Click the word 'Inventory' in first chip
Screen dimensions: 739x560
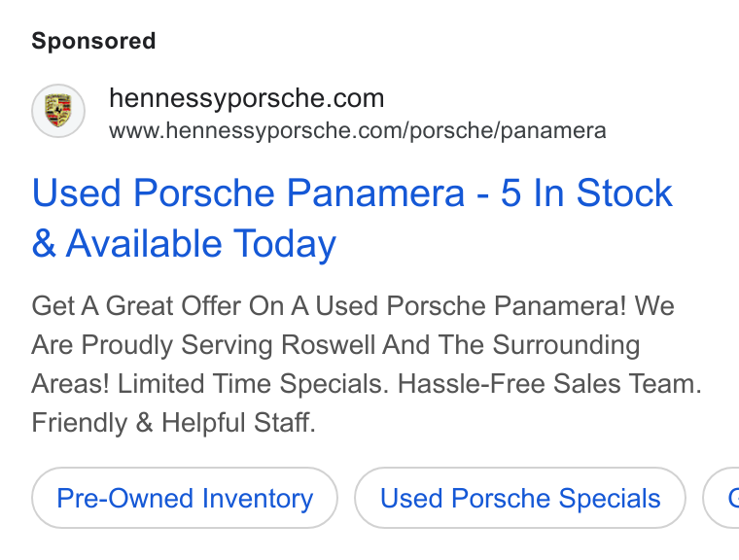pyautogui.click(x=258, y=499)
